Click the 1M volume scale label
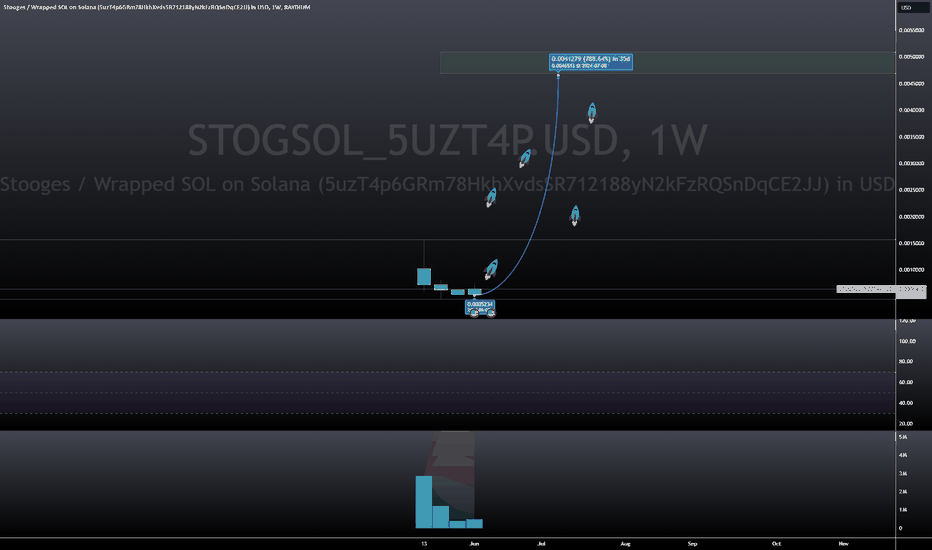Image resolution: width=932 pixels, height=550 pixels. pos(903,510)
